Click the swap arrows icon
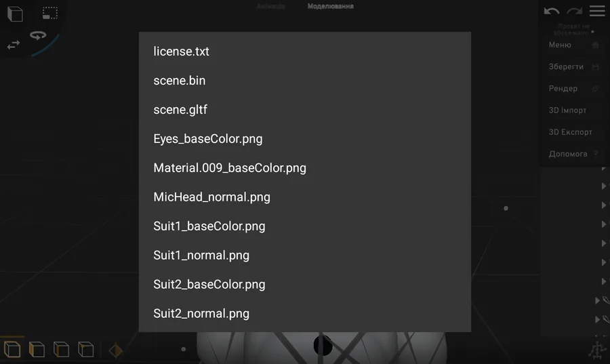 [x=14, y=45]
